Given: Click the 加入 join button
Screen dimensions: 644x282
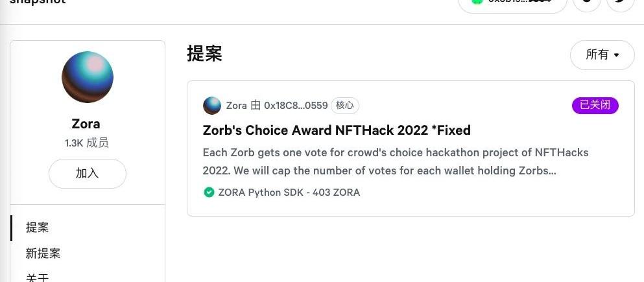Looking at the screenshot, I should tap(88, 173).
